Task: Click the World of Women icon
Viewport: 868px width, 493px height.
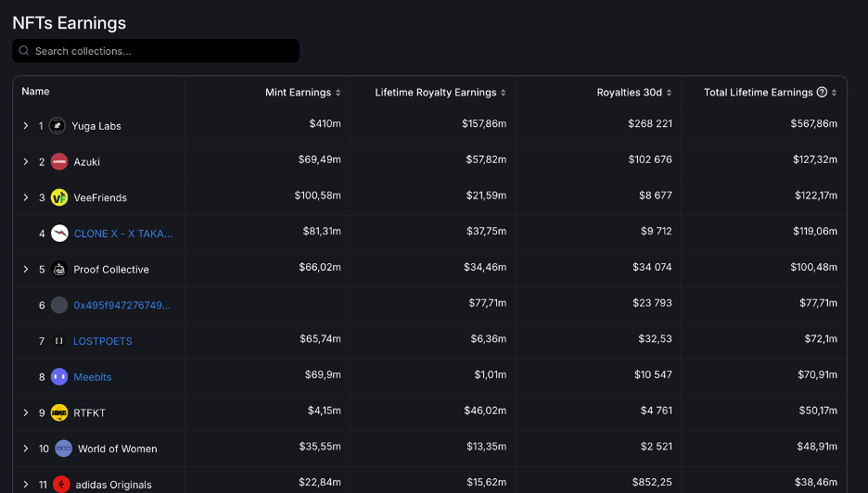Action: 63,449
